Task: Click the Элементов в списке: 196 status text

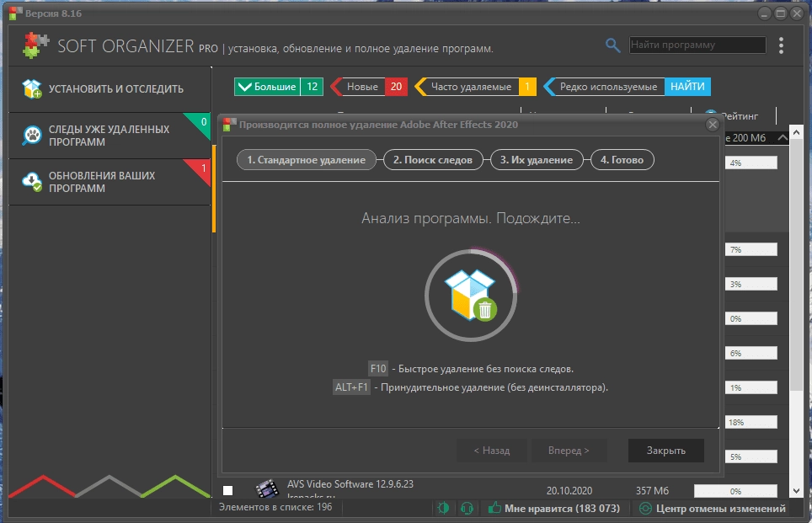Action: pyautogui.click(x=275, y=507)
